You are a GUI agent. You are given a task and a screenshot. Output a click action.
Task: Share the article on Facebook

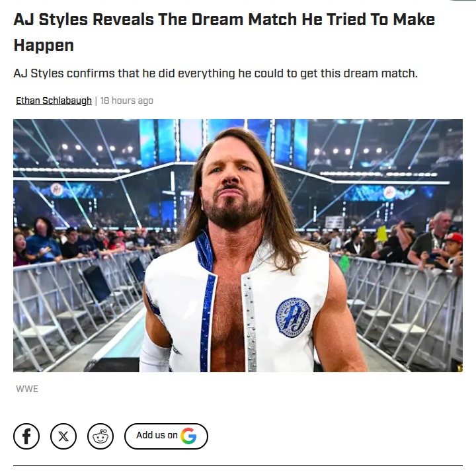click(x=26, y=436)
